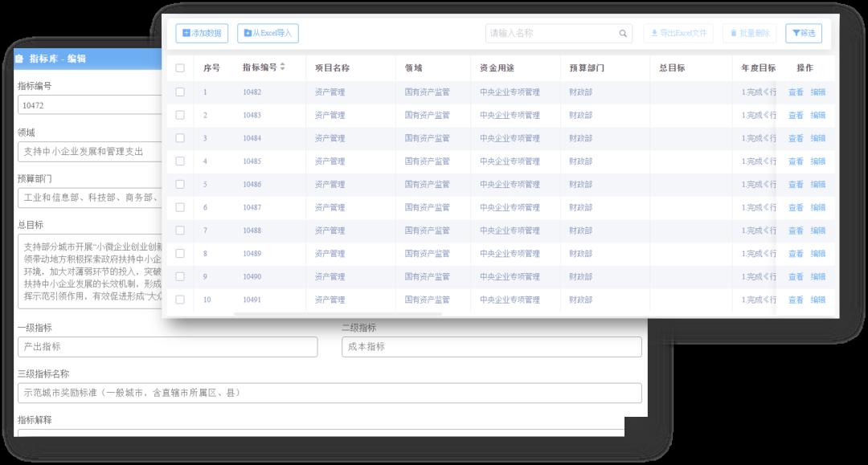Click the 总目标 column header in the table
This screenshot has height=465, width=868.
point(672,68)
